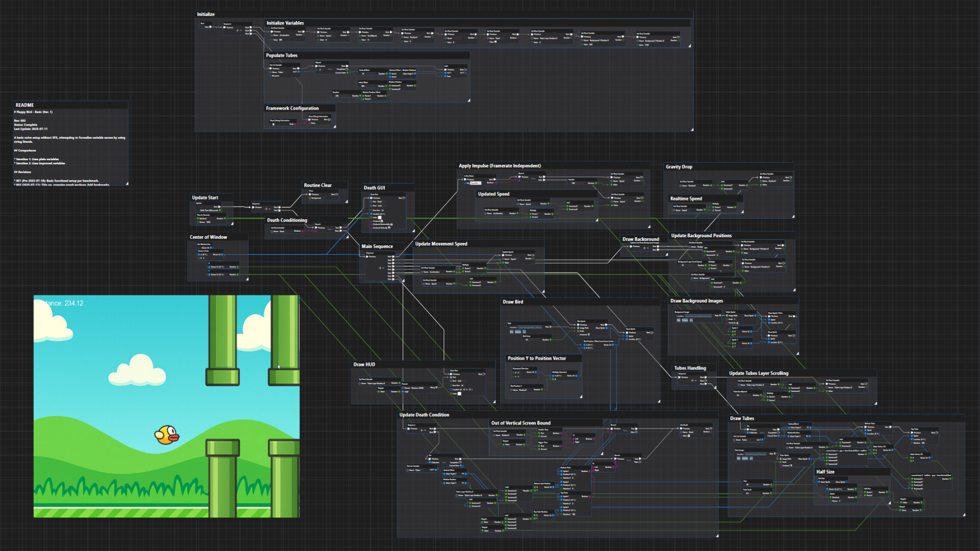Click the Gravity Drop group resize handle
Image resolution: width=980 pixels, height=551 pixels.
793,216
